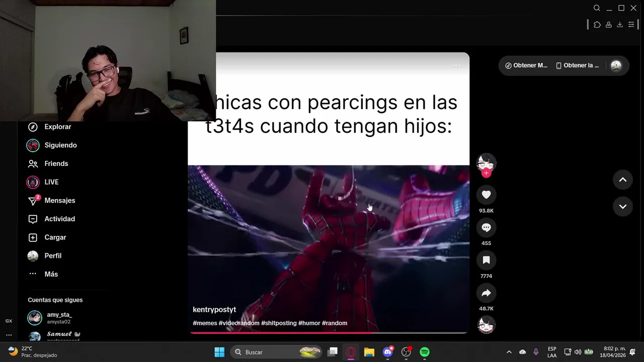Open Perfil in the sidebar
This screenshot has width=644, height=362.
pyautogui.click(x=44, y=255)
